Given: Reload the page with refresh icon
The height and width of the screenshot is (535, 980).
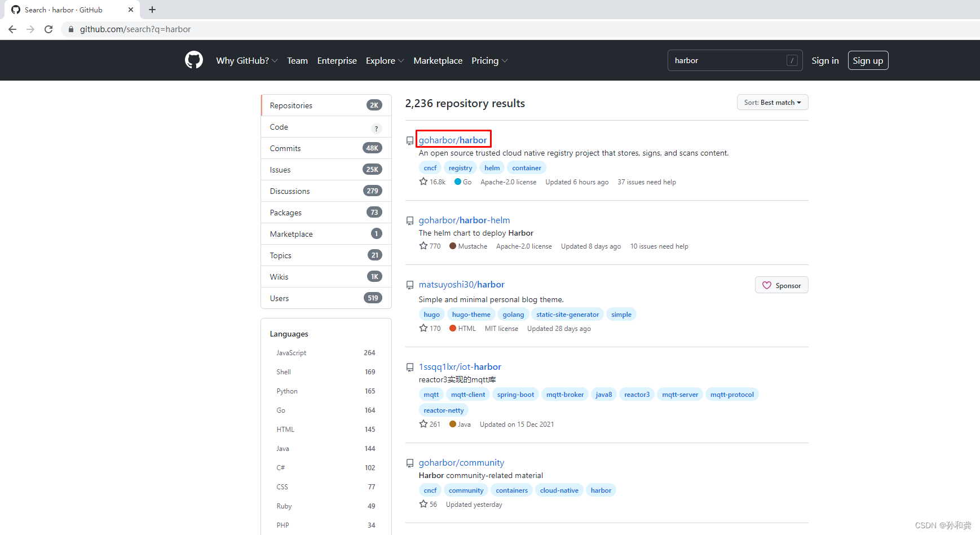Looking at the screenshot, I should [48, 29].
